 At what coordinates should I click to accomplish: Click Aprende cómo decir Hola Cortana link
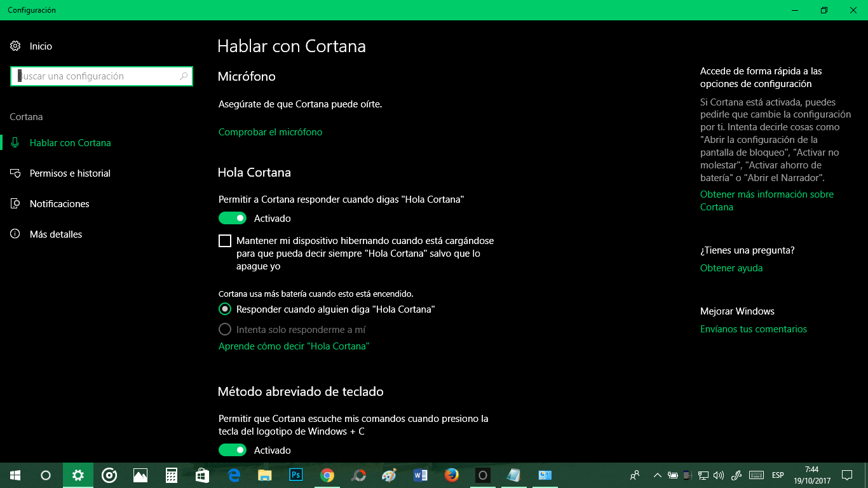tap(294, 346)
